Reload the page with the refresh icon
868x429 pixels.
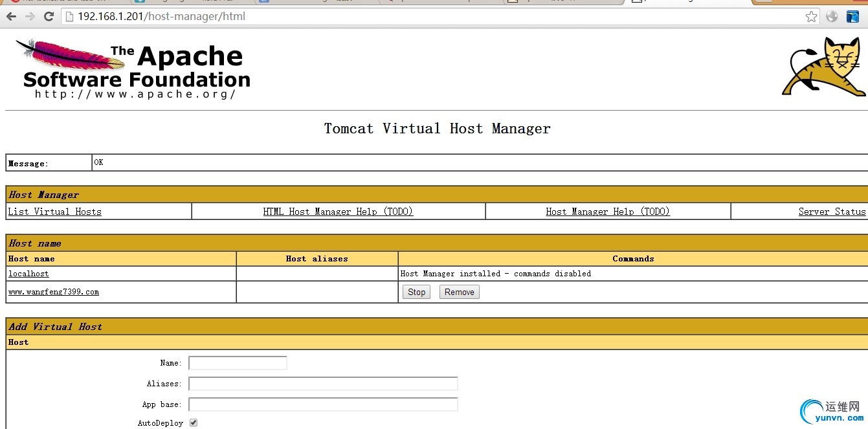pos(49,17)
